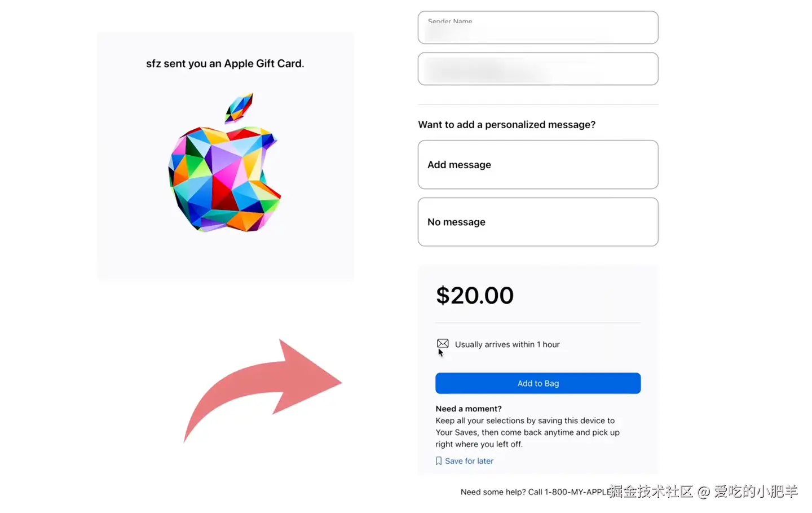Click the Need a moment? heading

pos(469,409)
